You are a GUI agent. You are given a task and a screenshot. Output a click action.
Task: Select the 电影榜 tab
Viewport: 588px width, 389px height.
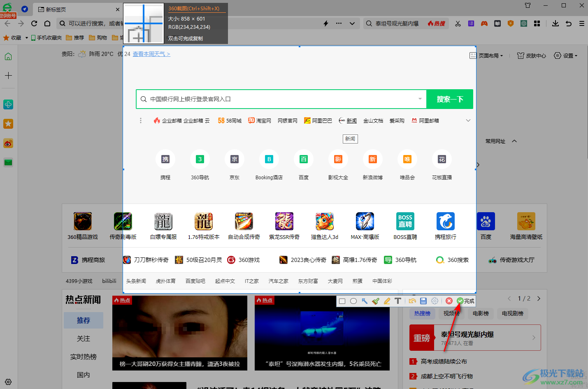coord(481,313)
